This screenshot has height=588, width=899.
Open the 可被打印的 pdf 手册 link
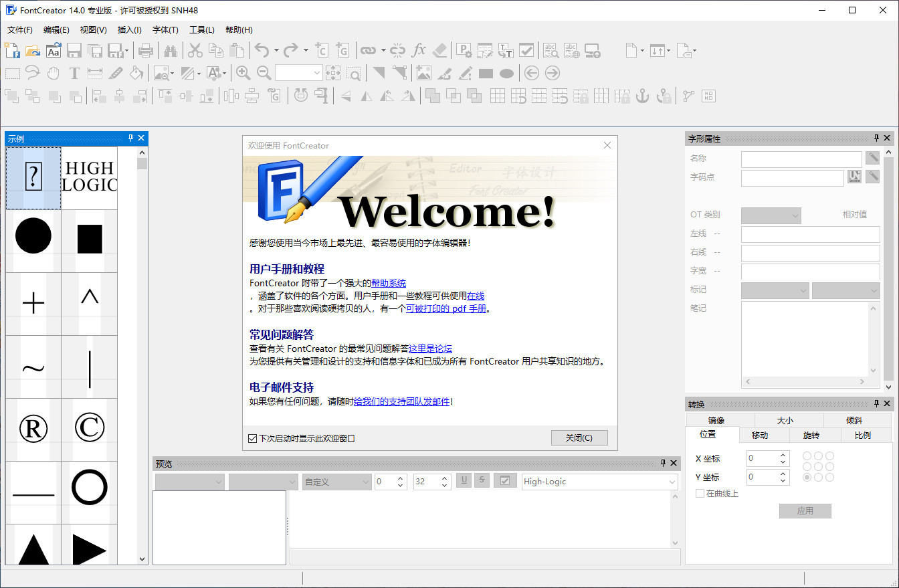pyautogui.click(x=446, y=309)
